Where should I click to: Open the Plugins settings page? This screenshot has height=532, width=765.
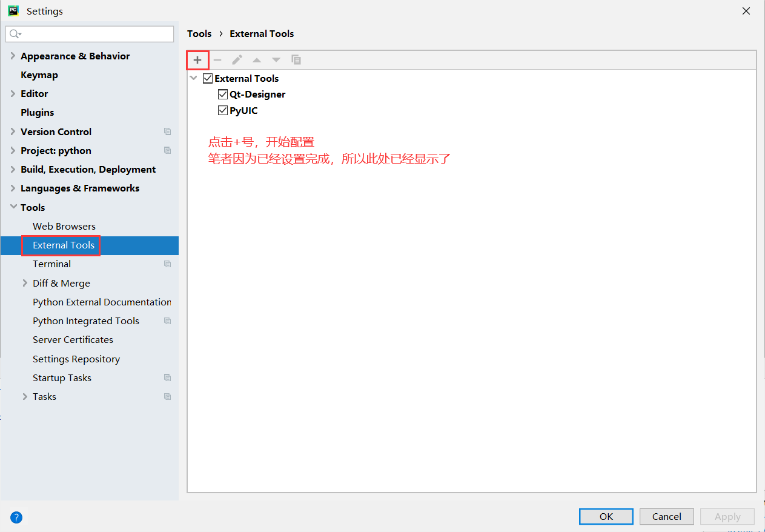[38, 113]
